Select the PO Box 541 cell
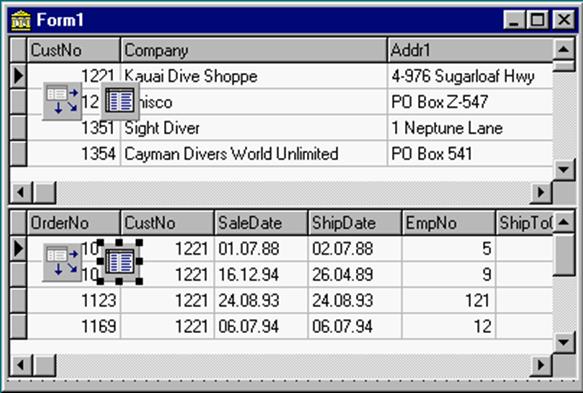The image size is (583, 393). (x=470, y=153)
